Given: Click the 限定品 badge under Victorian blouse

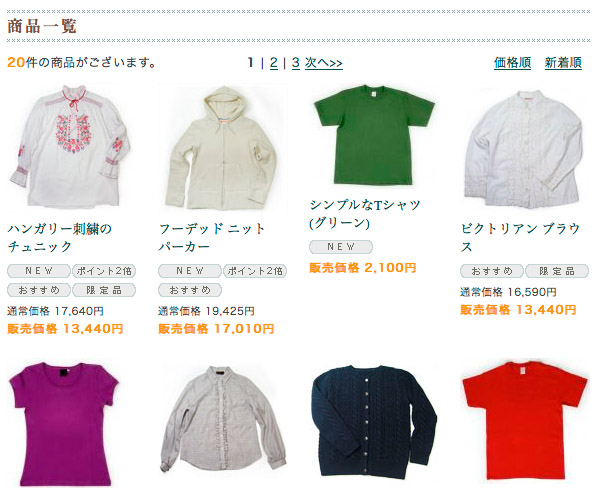Looking at the screenshot, I should [x=557, y=271].
